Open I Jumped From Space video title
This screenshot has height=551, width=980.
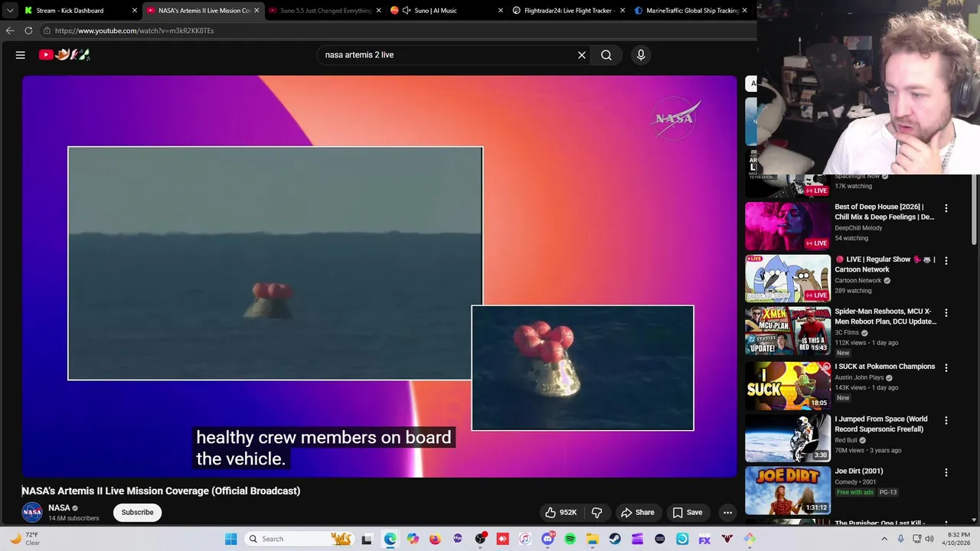pos(881,424)
